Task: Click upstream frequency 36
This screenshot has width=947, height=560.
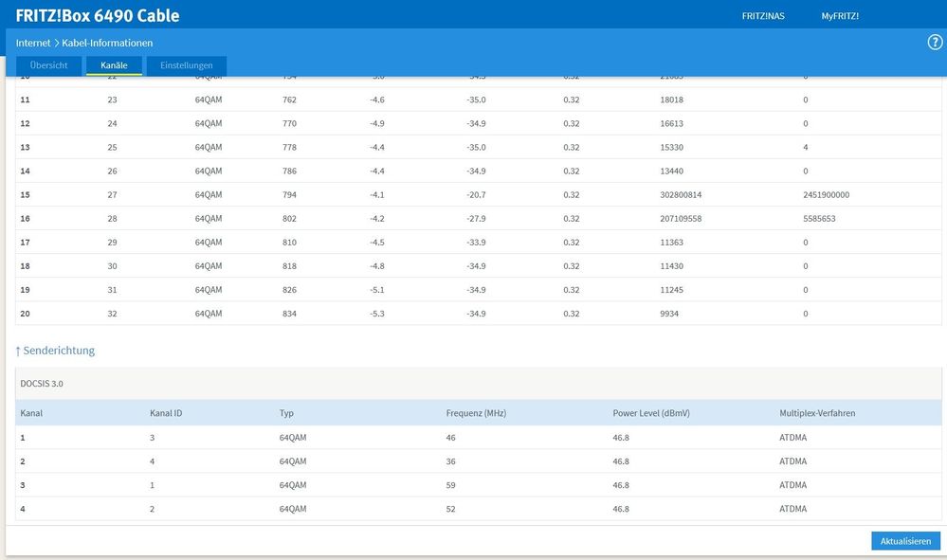Action: pos(450,461)
